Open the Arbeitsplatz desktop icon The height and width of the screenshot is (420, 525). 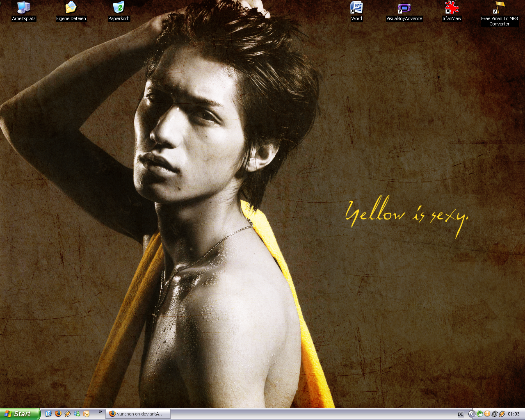pos(24,11)
